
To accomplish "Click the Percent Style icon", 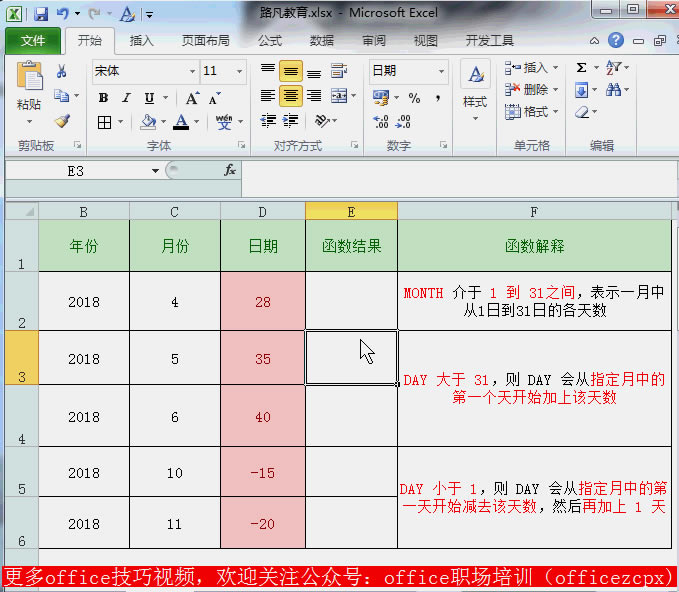I will (x=414, y=98).
